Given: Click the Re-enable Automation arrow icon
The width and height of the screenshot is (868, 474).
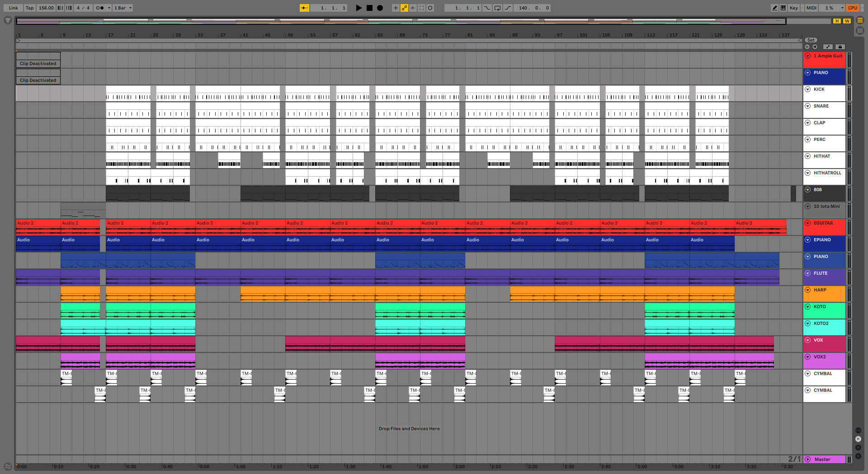Looking at the screenshot, I should click(413, 8).
